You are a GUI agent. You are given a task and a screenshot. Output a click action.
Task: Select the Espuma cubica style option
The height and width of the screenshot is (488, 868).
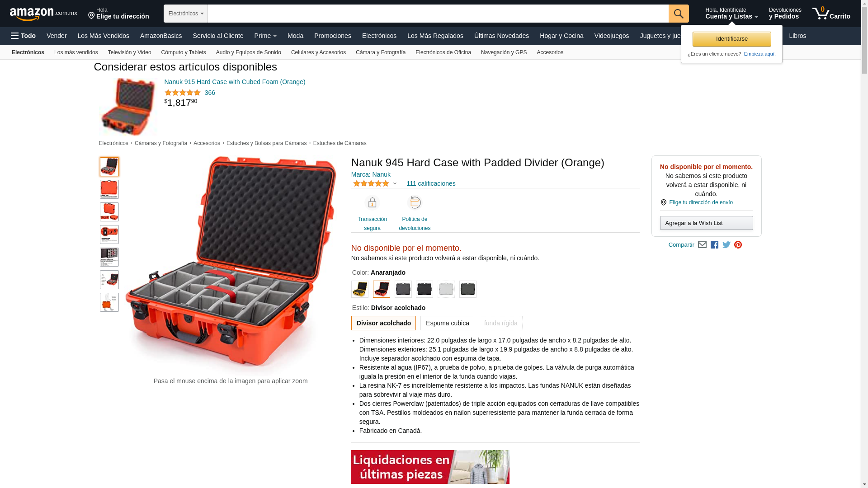[447, 323]
